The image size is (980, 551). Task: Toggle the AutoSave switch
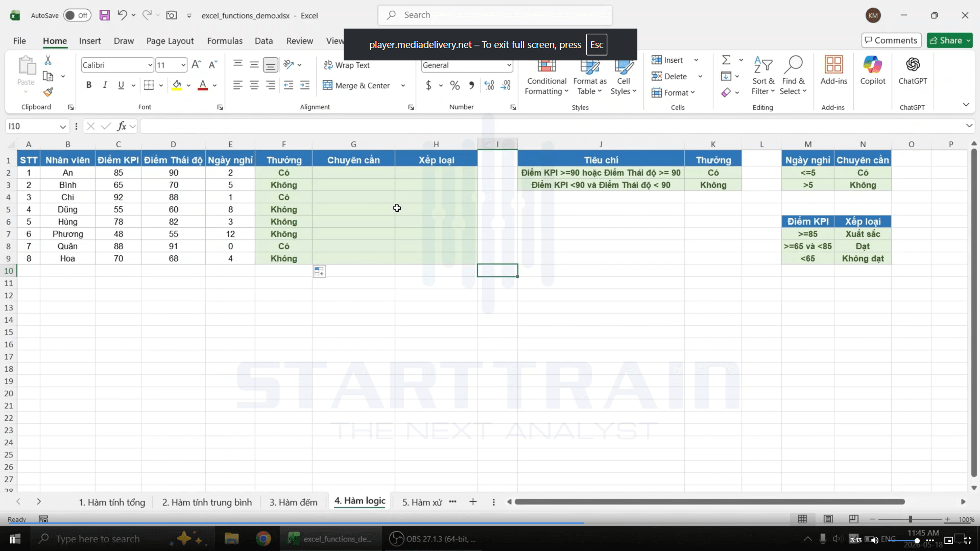(77, 15)
